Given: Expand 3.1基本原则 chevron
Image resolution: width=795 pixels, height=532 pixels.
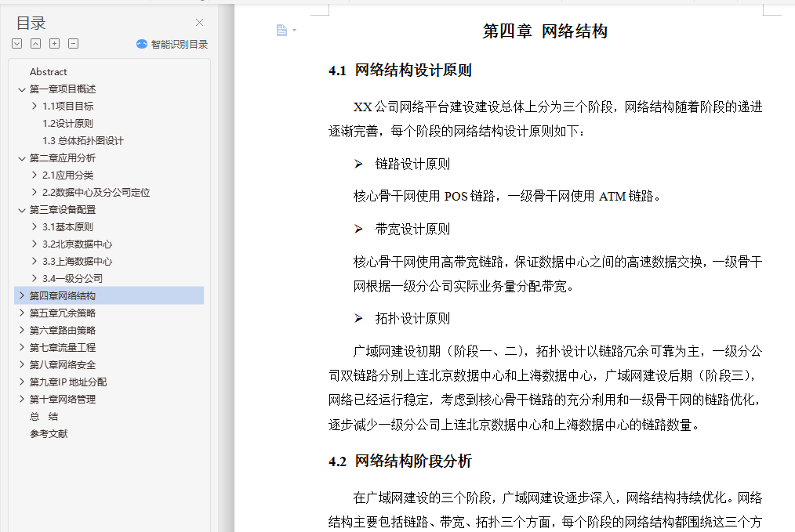Looking at the screenshot, I should pos(34,226).
